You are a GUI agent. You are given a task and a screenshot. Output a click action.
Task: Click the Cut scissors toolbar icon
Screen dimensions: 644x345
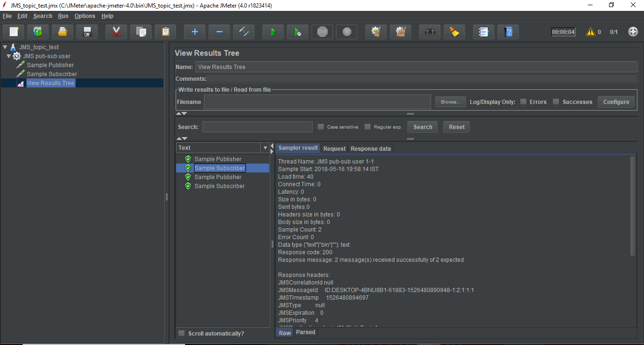click(x=116, y=32)
